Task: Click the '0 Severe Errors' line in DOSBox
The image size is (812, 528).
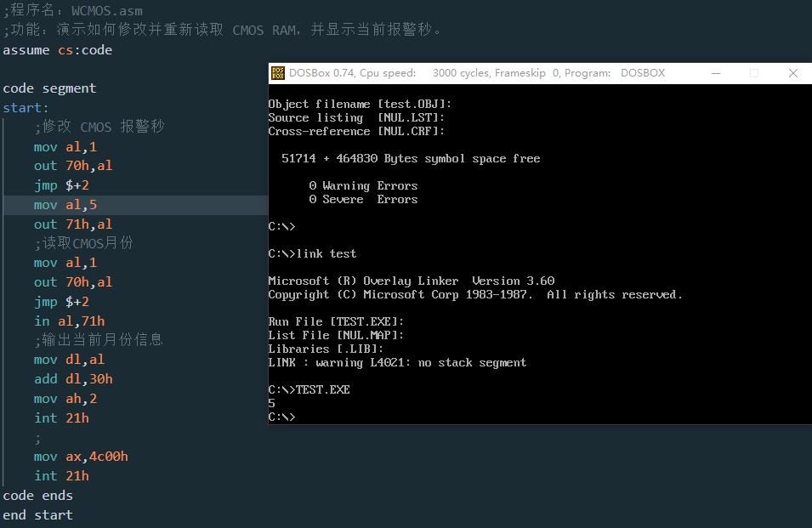Action: pos(363,199)
